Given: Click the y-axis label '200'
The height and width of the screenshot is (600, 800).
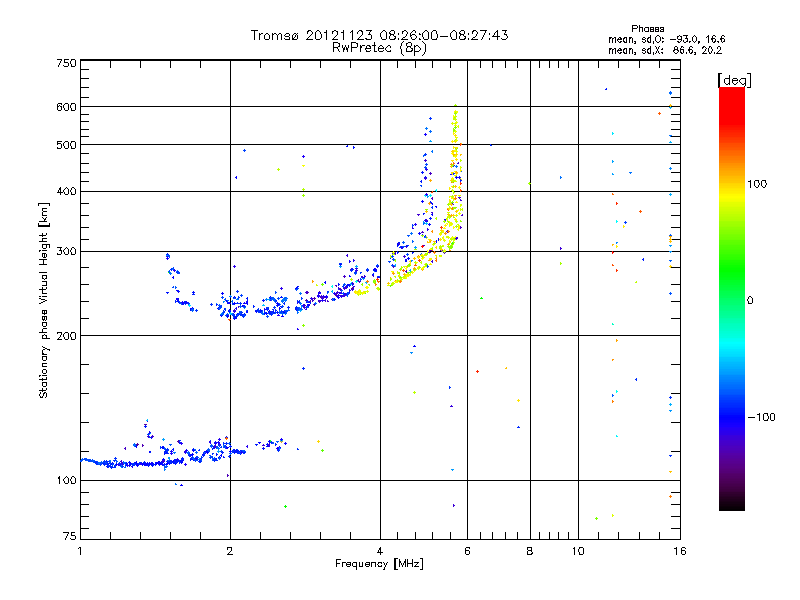Looking at the screenshot, I should [x=66, y=336].
